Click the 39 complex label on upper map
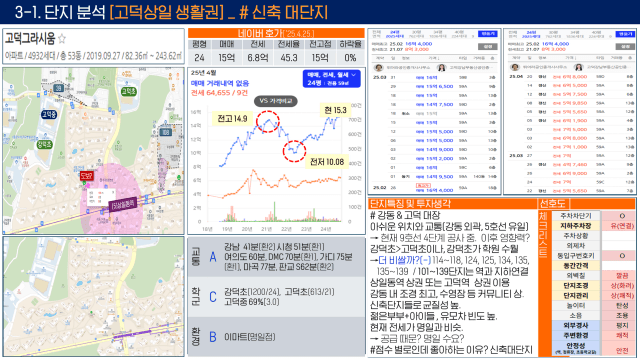This screenshot has width=640, height=360. [58, 88]
